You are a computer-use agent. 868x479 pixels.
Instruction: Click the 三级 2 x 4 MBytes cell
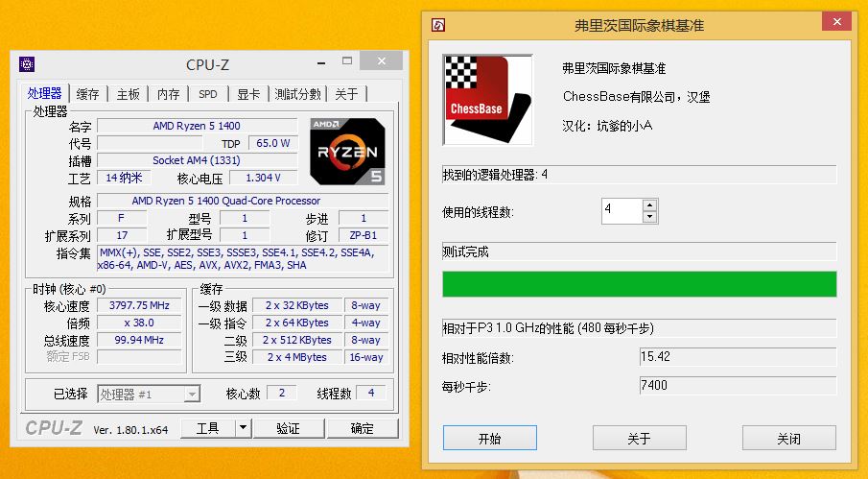pyautogui.click(x=297, y=357)
